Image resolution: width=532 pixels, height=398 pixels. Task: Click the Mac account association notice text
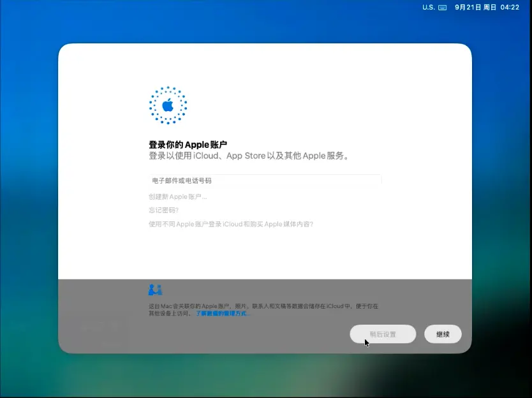(263, 310)
